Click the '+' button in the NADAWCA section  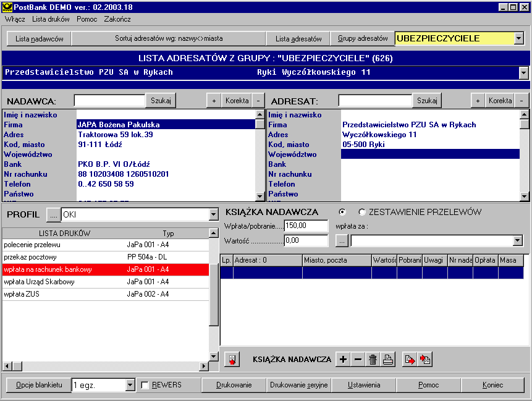tap(214, 101)
